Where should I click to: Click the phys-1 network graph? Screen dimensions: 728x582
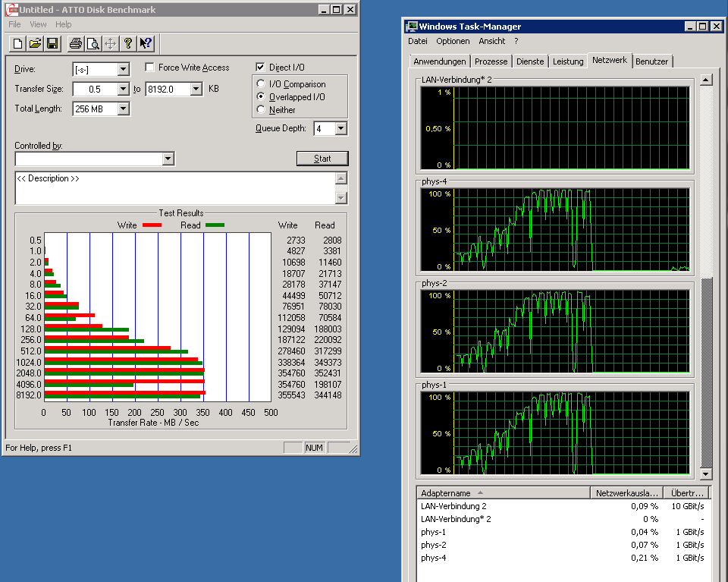[x=555, y=433]
